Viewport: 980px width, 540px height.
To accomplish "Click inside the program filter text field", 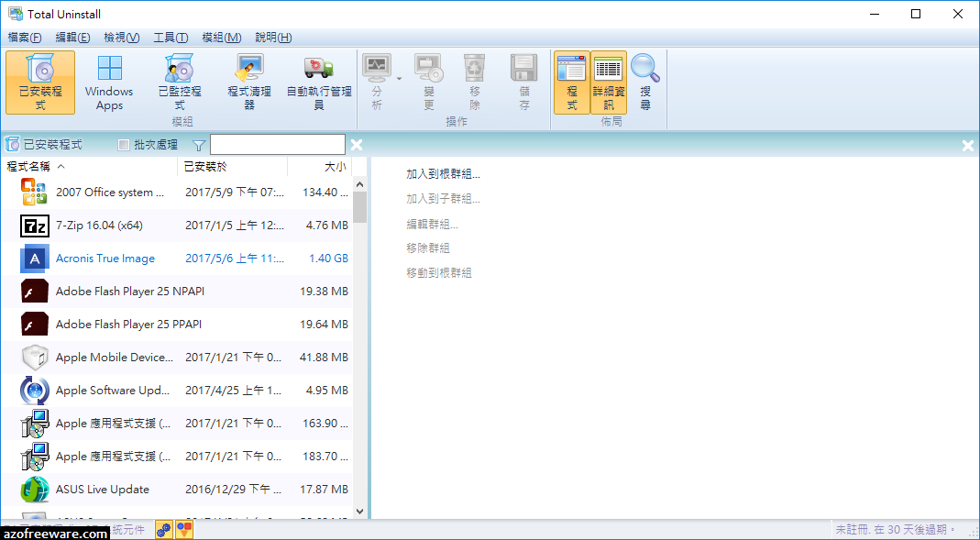I will 277,144.
